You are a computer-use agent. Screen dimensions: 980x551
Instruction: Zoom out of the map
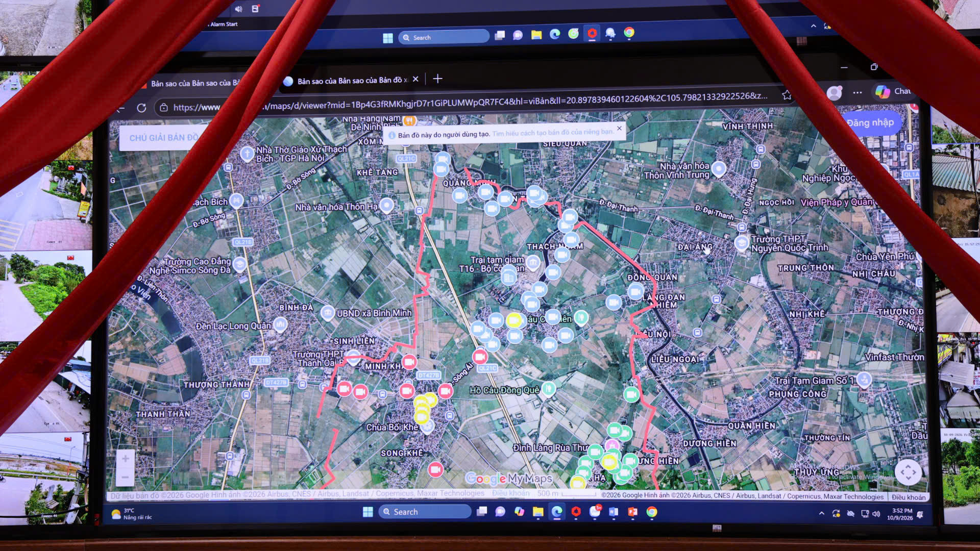point(125,477)
